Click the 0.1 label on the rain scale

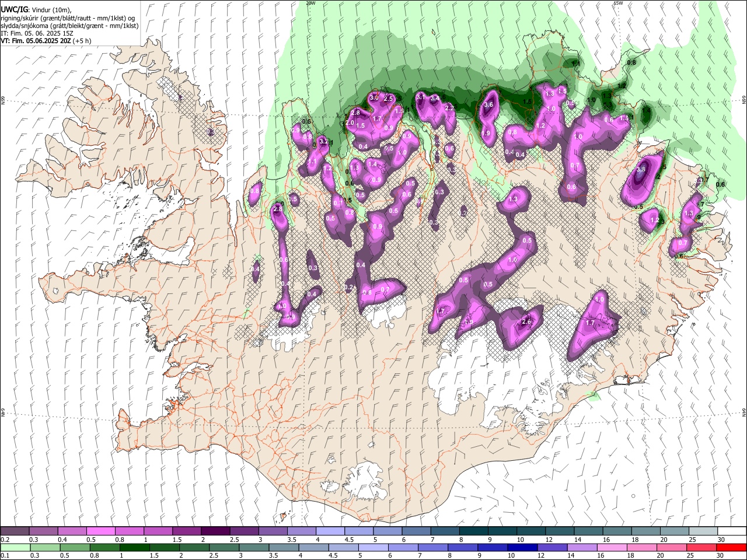click(5, 556)
